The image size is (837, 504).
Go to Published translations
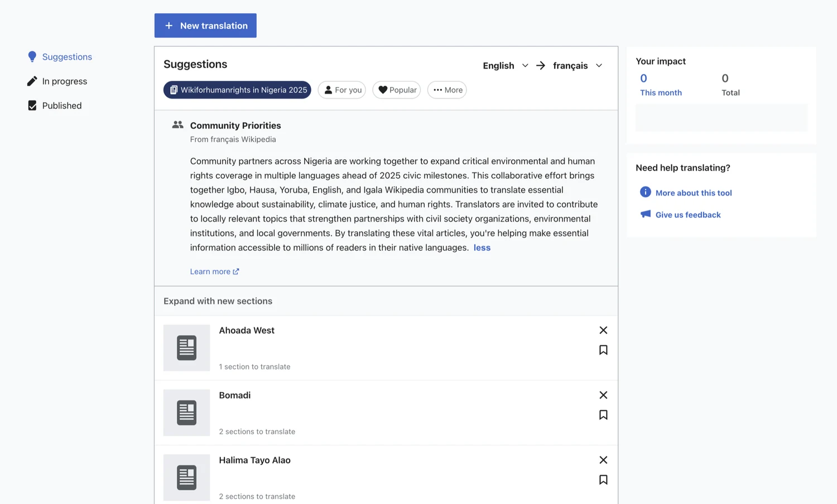[55, 105]
